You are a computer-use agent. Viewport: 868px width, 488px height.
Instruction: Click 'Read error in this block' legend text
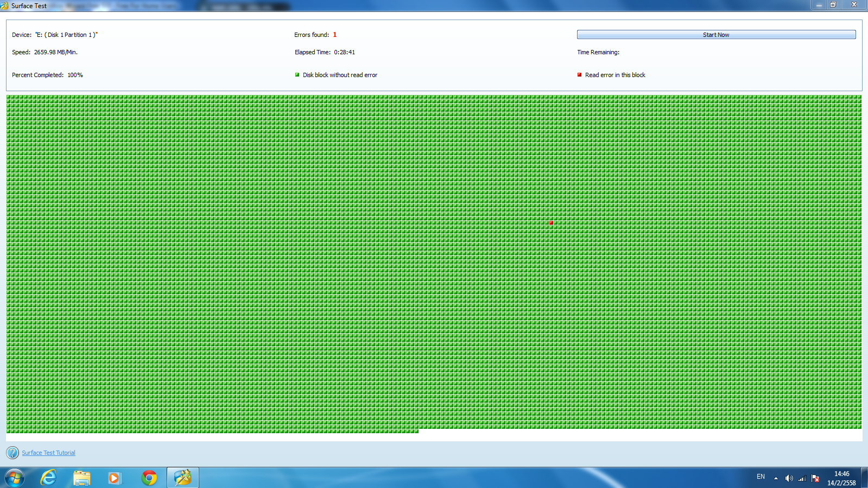[x=615, y=75]
